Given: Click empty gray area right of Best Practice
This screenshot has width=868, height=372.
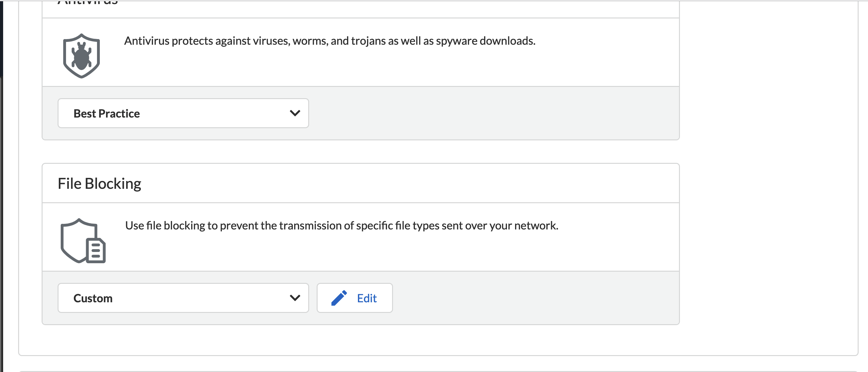Looking at the screenshot, I should point(488,113).
